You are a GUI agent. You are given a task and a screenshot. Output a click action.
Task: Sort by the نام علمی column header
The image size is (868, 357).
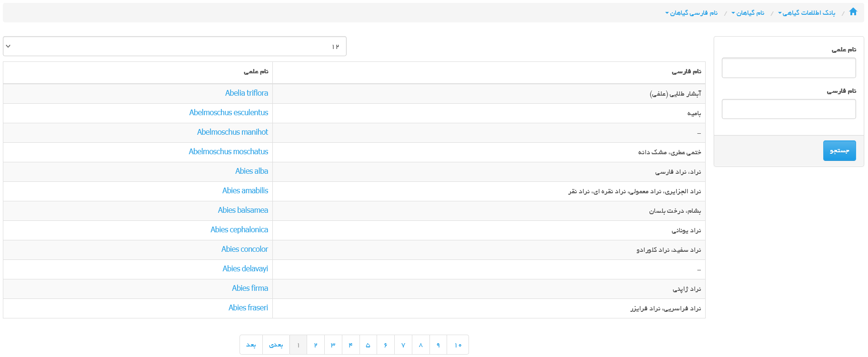click(256, 72)
